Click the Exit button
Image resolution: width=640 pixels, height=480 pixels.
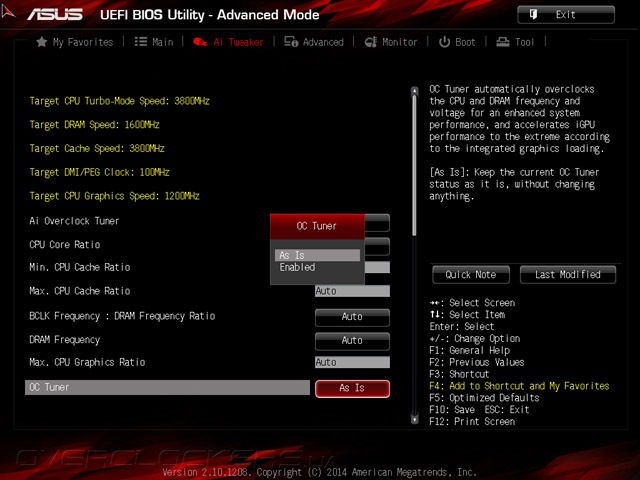click(566, 15)
